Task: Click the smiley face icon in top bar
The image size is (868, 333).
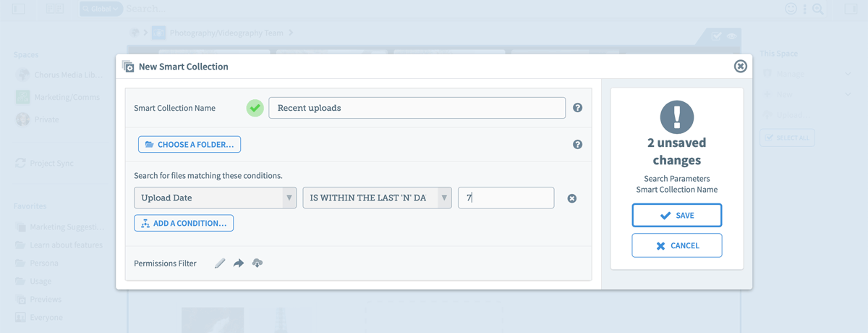Action: pyautogui.click(x=791, y=9)
